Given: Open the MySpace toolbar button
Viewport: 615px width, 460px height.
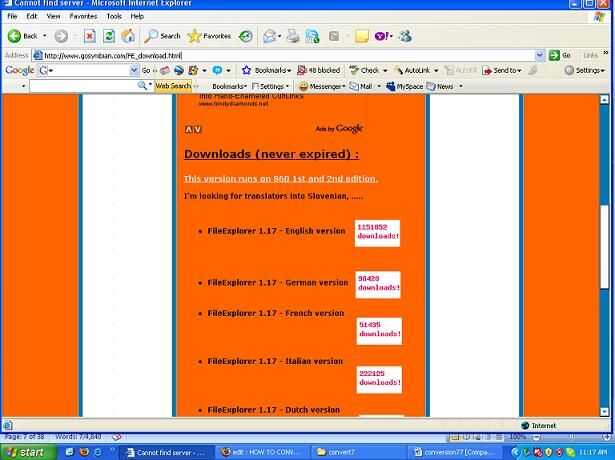Looking at the screenshot, I should coord(405,86).
